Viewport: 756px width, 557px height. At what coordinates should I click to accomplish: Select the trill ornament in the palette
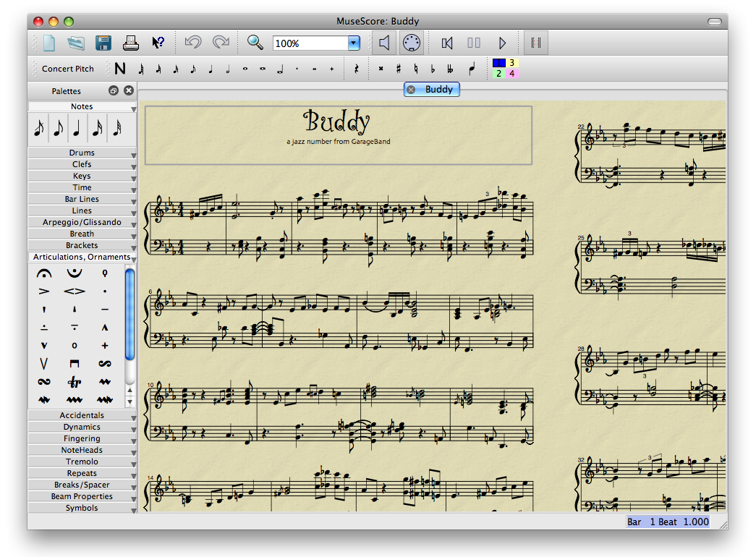coord(75,381)
